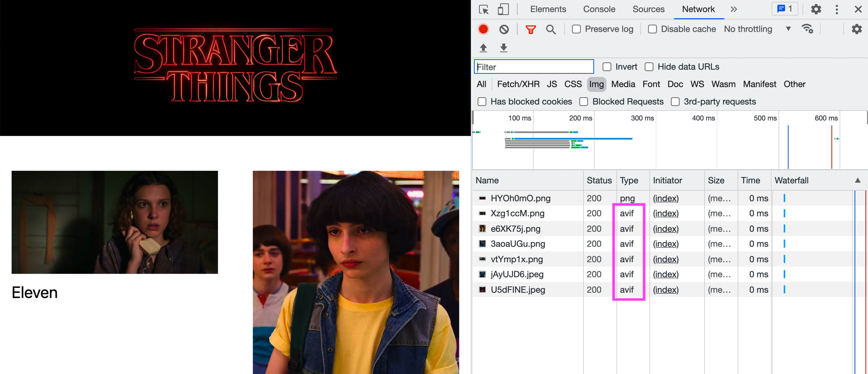Click the Filter text input

[x=534, y=67]
